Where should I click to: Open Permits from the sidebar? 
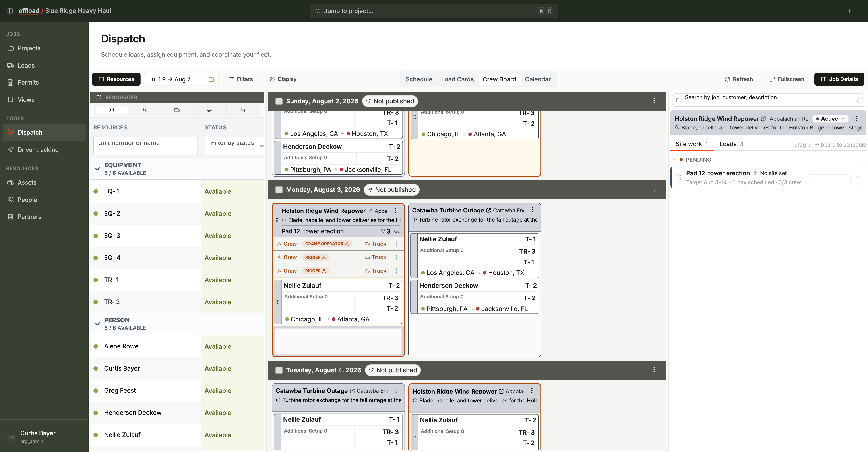[44, 83]
